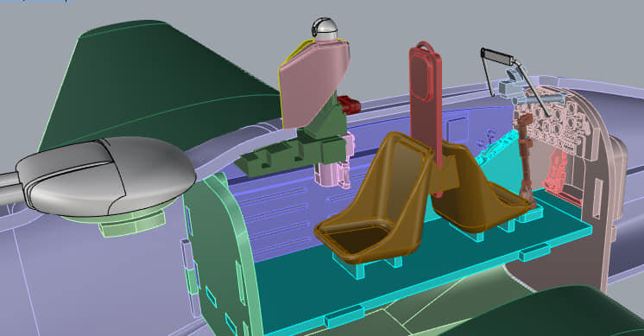Pick the red rudder pedal assembly
Screen dimensions: 644x336
pos(559,173)
